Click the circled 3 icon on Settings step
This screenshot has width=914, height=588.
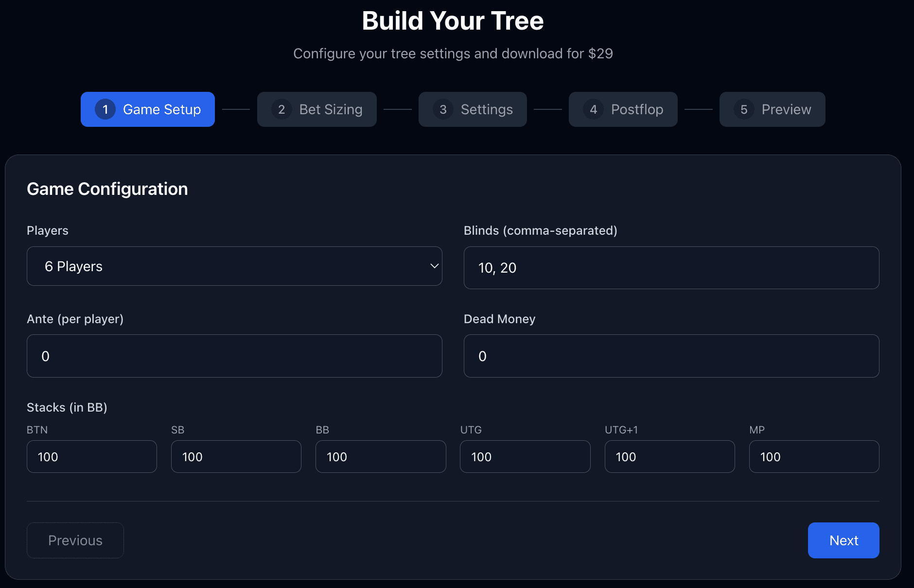tap(442, 109)
